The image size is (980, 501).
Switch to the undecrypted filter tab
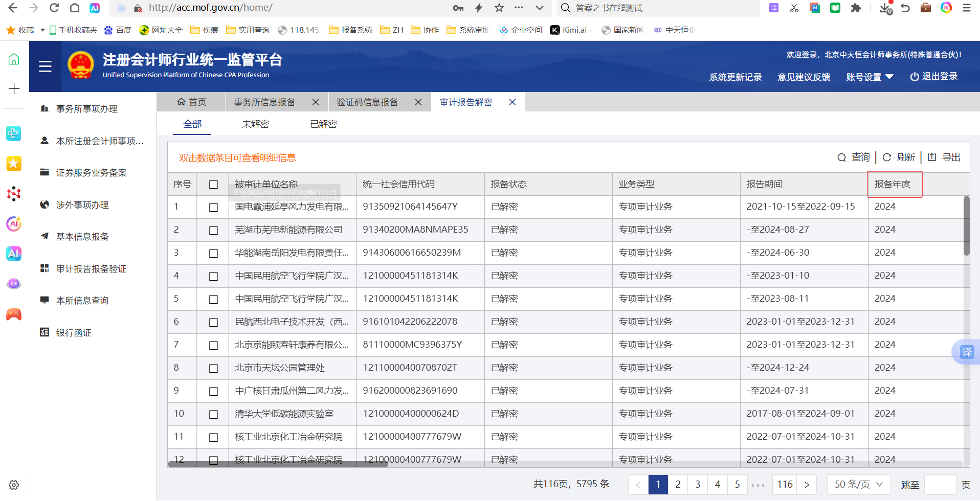tap(255, 124)
